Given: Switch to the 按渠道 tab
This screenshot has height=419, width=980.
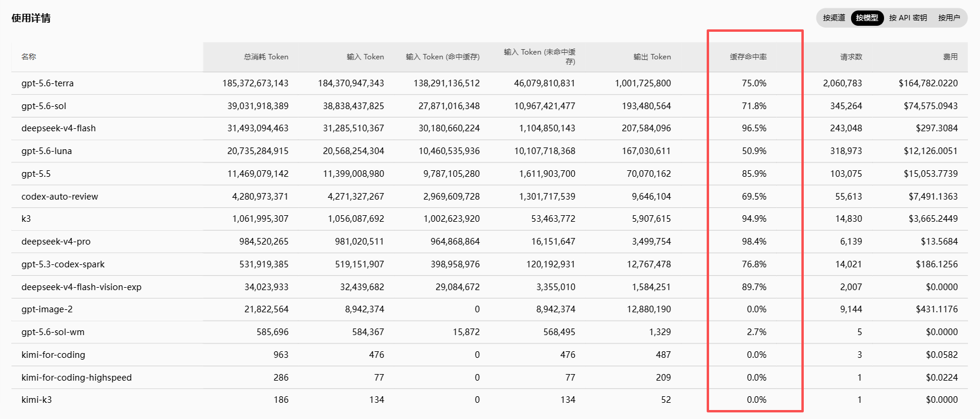Looking at the screenshot, I should click(834, 18).
